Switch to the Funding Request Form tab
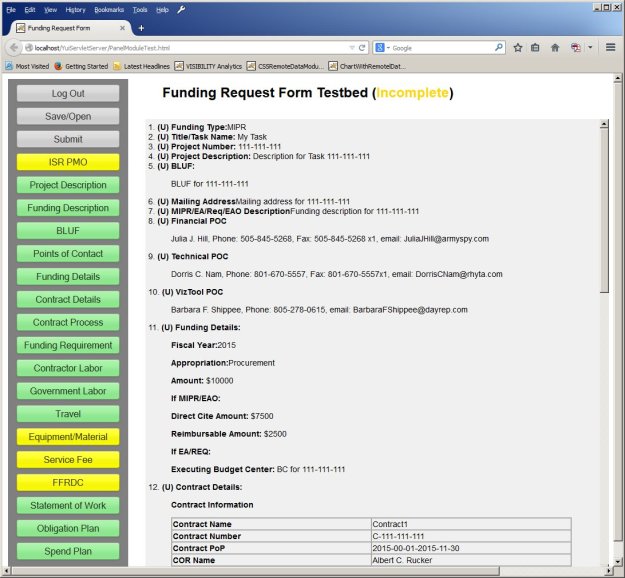This screenshot has height=578, width=625. pos(65,28)
